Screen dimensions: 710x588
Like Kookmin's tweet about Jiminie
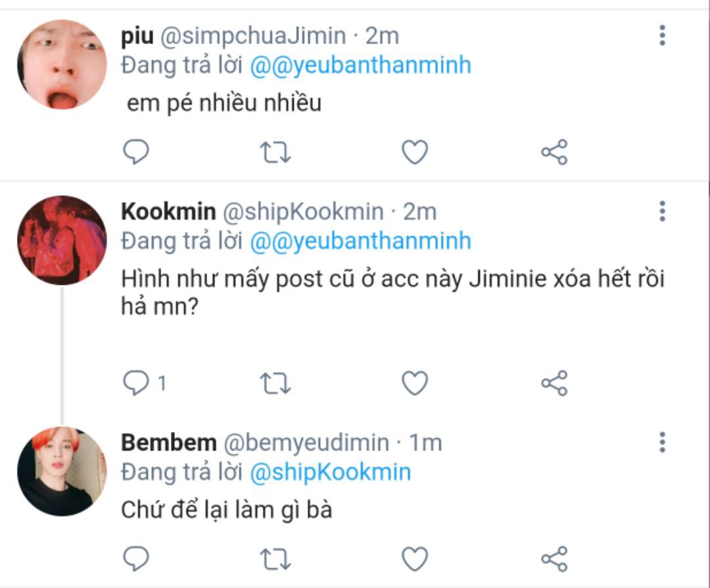click(415, 383)
